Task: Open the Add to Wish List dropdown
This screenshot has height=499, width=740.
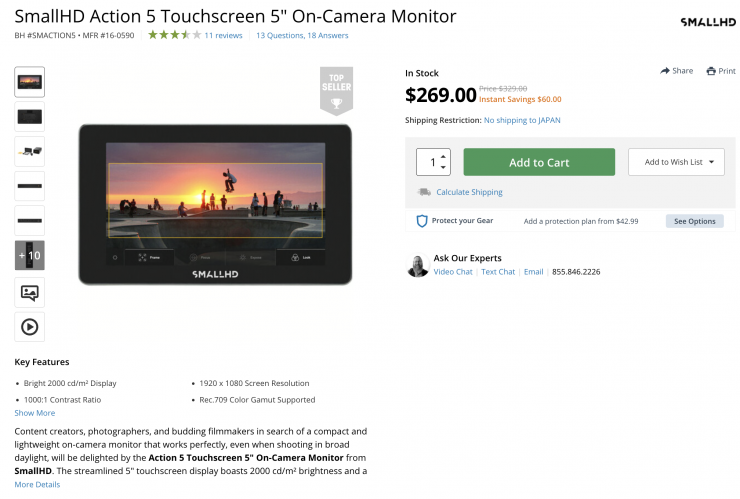Action: click(x=676, y=162)
